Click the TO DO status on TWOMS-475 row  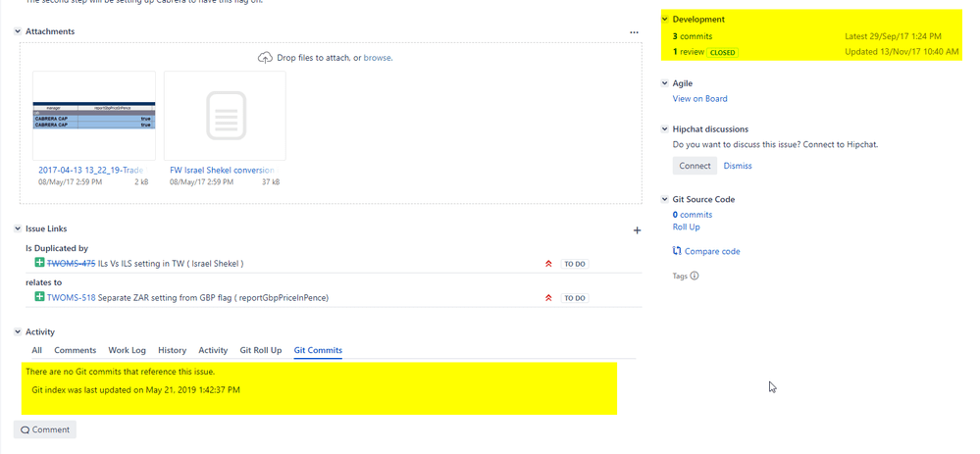(575, 264)
